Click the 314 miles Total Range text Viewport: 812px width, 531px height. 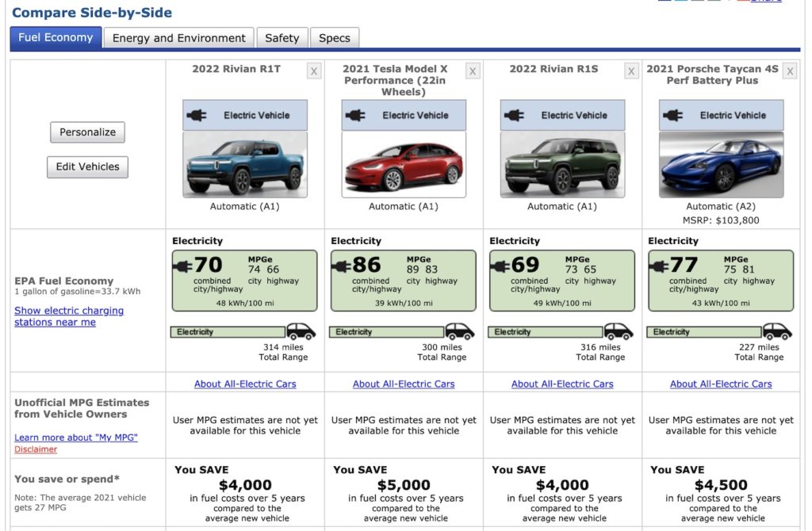(283, 352)
